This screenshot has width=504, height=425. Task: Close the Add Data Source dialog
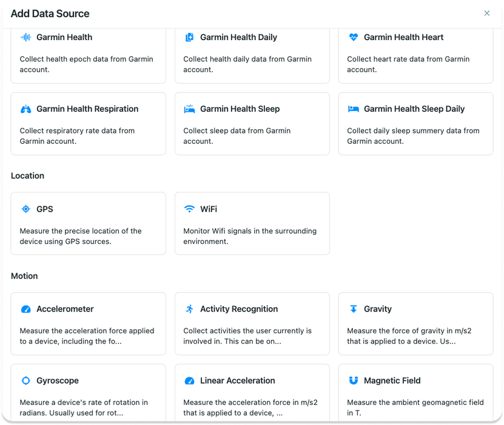click(486, 13)
